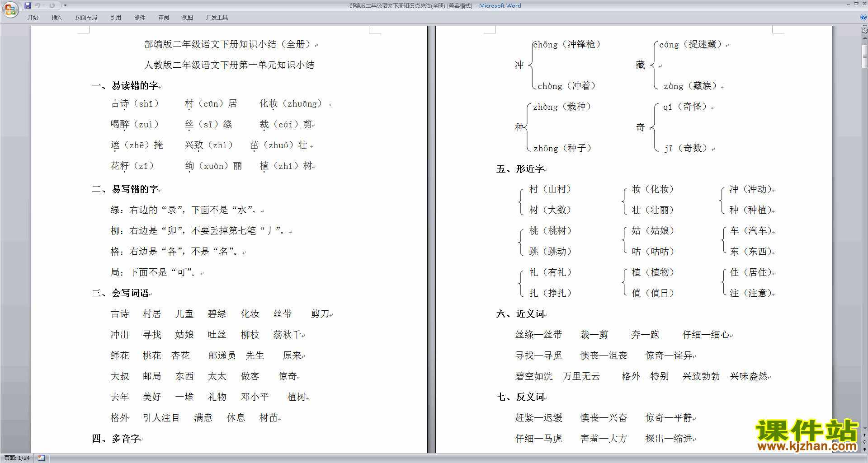Click the text 车（汽车）
Screen dimensions: 868x463
coord(751,231)
